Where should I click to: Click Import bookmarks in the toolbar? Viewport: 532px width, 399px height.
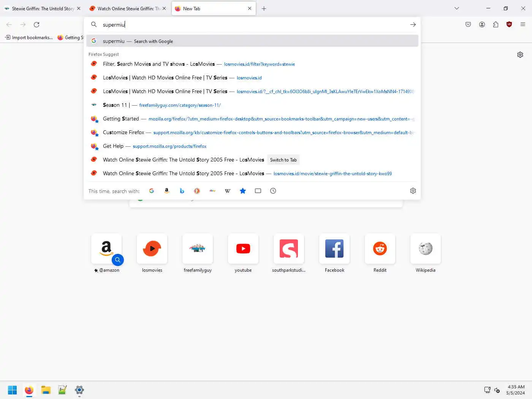pyautogui.click(x=29, y=37)
